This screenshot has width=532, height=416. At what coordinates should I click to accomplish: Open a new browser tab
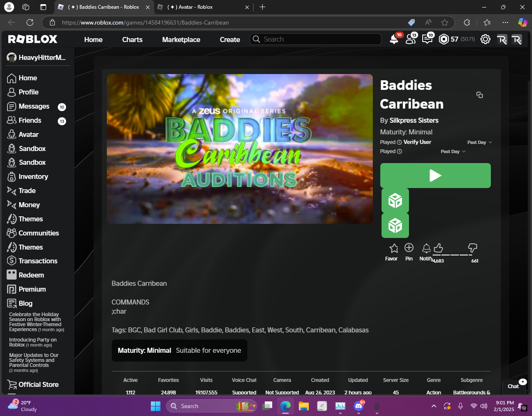(x=262, y=7)
